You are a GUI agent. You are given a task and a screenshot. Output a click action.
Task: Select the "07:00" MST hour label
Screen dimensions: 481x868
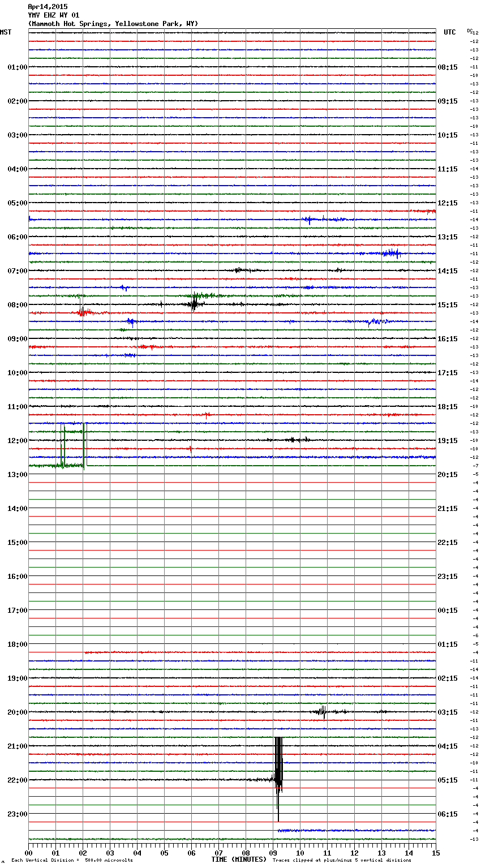coord(18,271)
